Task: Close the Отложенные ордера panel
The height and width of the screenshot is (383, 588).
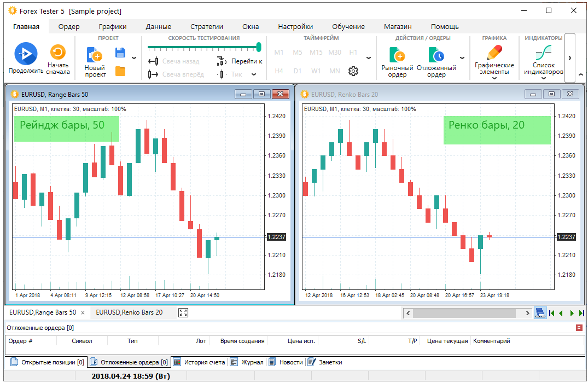Action: pyautogui.click(x=579, y=328)
